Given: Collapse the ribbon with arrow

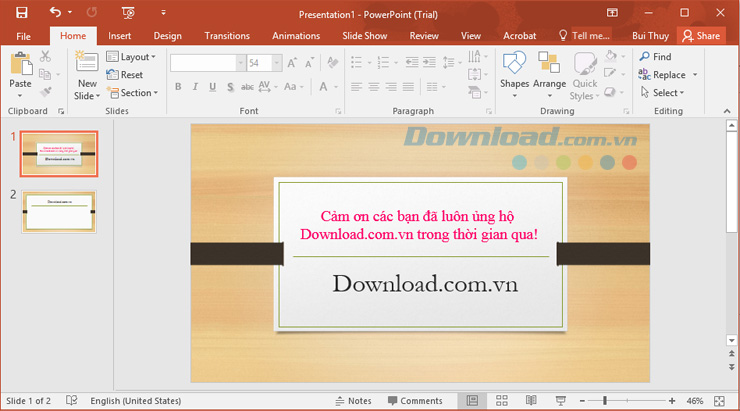Looking at the screenshot, I should 727,111.
